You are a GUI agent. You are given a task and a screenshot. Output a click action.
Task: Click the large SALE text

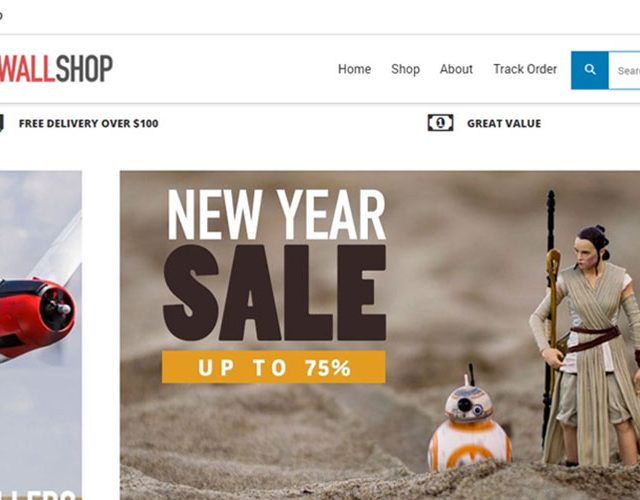click(274, 293)
